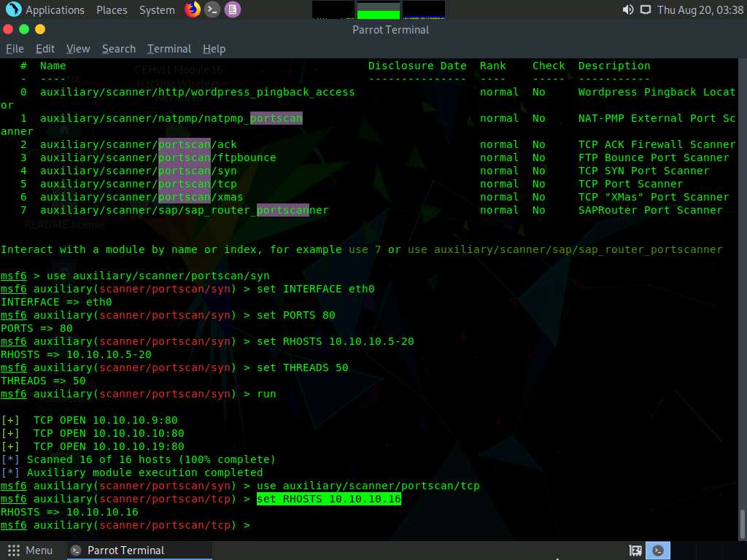Click 'set THREADS 50' command text
This screenshot has height=560, width=747.
303,367
